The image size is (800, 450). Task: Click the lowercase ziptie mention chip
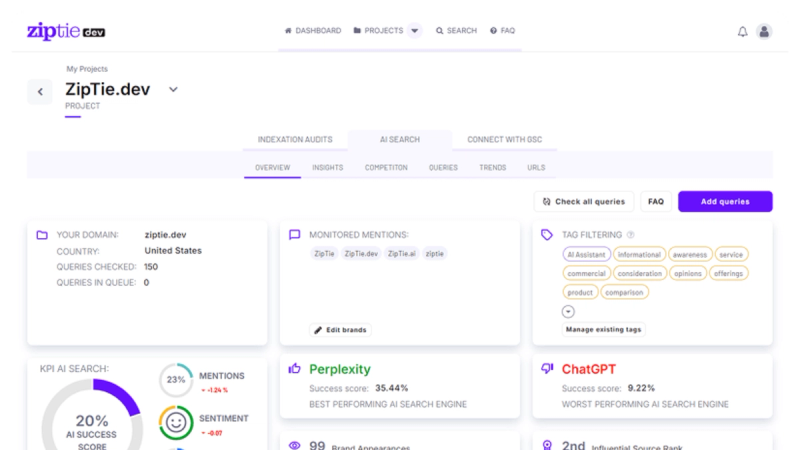pyautogui.click(x=435, y=254)
